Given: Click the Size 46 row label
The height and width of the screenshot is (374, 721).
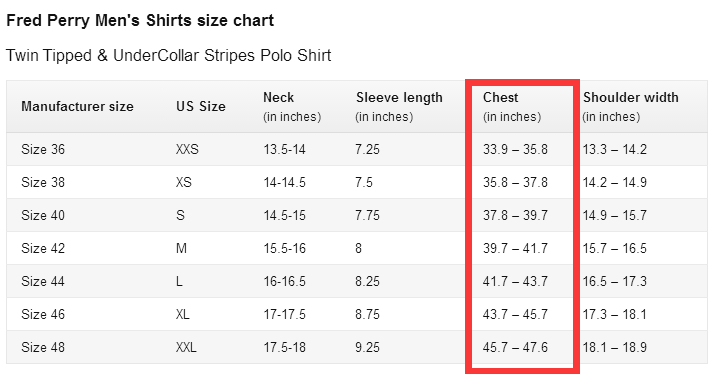Looking at the screenshot, I should coord(43,314).
